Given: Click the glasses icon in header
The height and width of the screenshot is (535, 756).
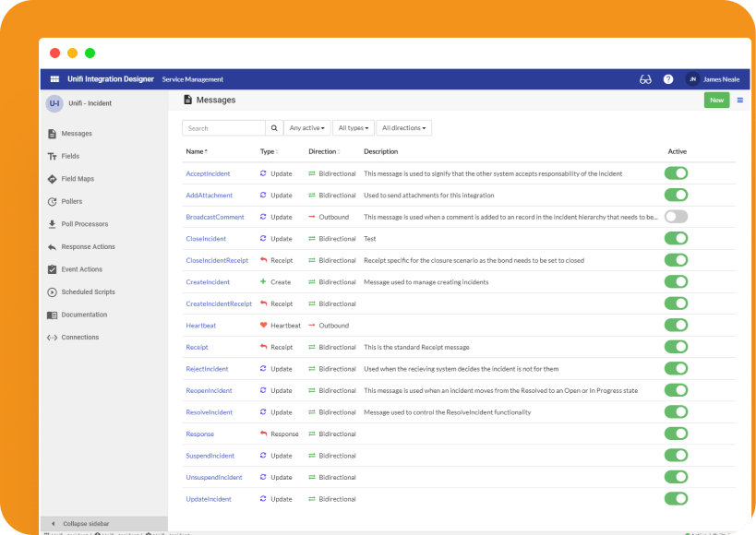Looking at the screenshot, I should pos(645,79).
